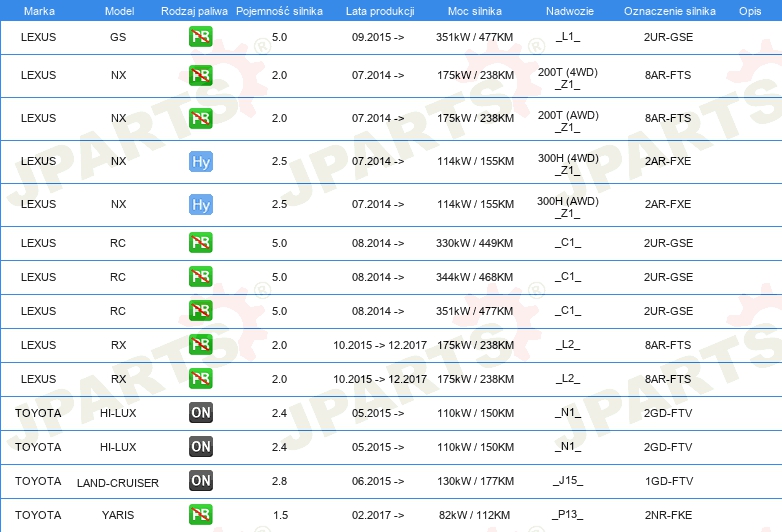
Task: Click the Nadwozie column header
Action: [x=570, y=11]
